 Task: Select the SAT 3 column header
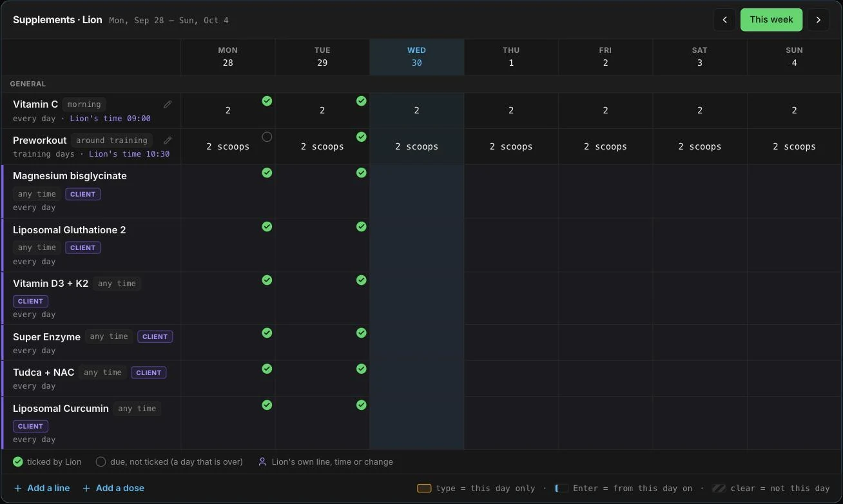click(x=700, y=57)
